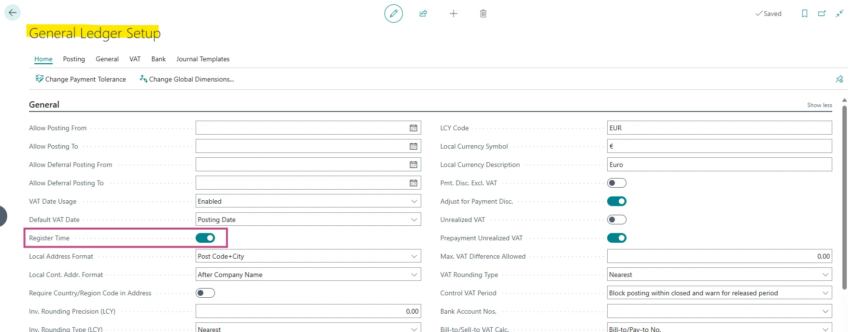Click the bookmark icon
Screen dimensions: 868x332
click(804, 14)
